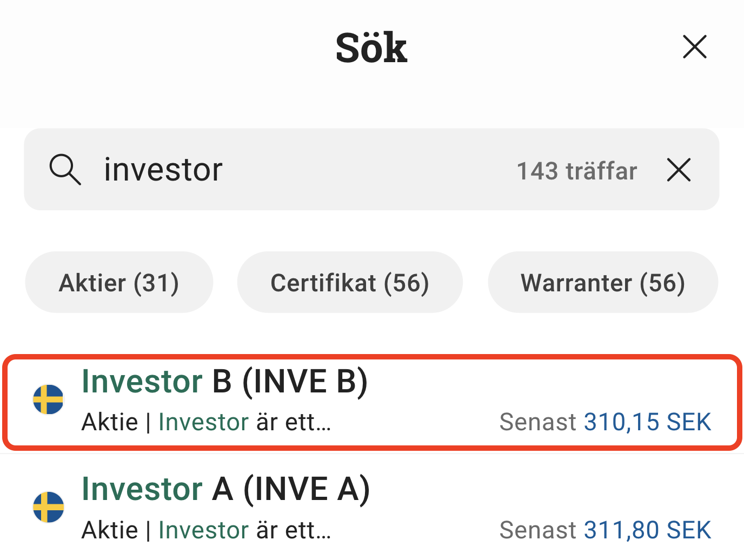This screenshot has width=744, height=560.
Task: Click the magnifying glass search icon
Action: [x=65, y=170]
